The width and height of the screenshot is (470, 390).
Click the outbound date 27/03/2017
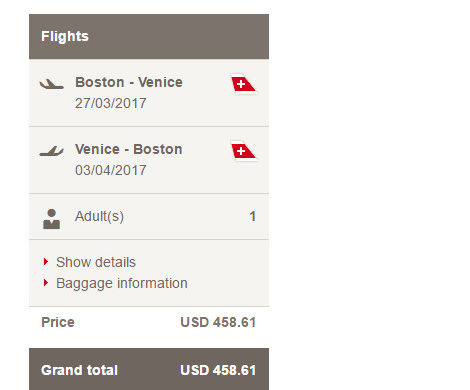coord(111,103)
